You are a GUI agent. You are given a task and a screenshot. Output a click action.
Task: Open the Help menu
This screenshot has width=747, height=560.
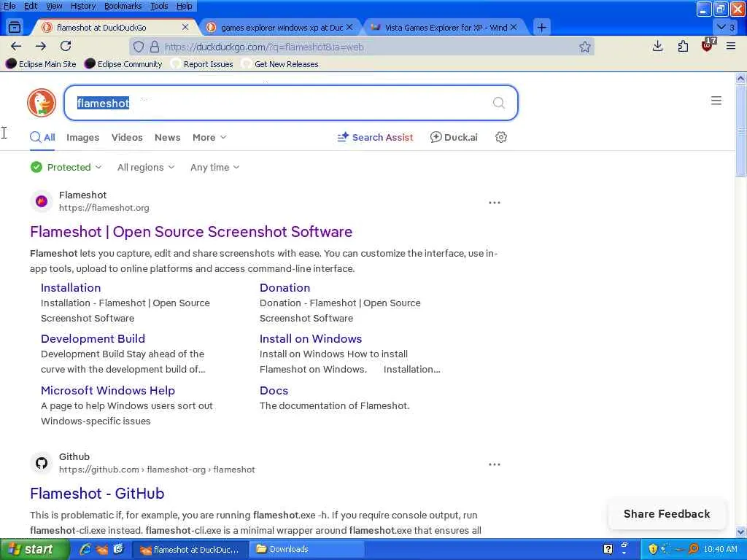point(185,6)
